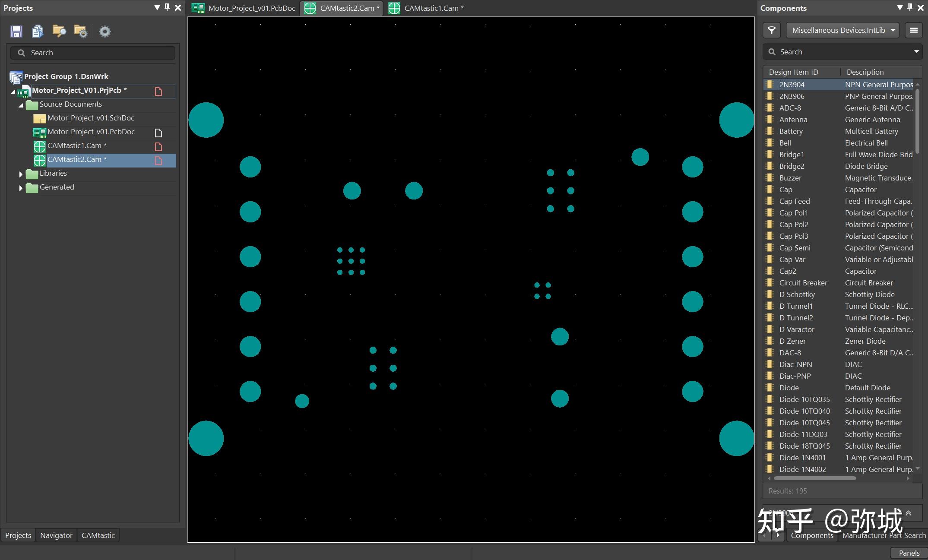Click the folder settings icon in Projects toolbar
Image resolution: width=928 pixels, height=560 pixels.
click(x=81, y=31)
